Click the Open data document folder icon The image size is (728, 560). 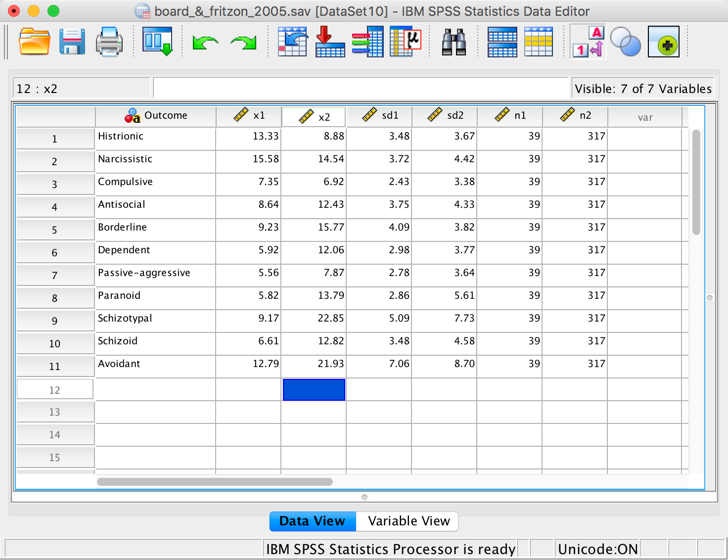point(34,42)
